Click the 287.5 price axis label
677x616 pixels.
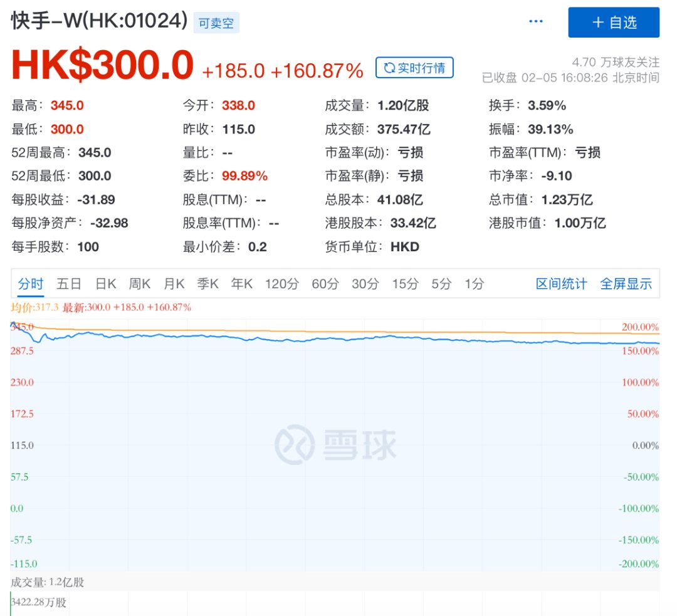pyautogui.click(x=22, y=350)
